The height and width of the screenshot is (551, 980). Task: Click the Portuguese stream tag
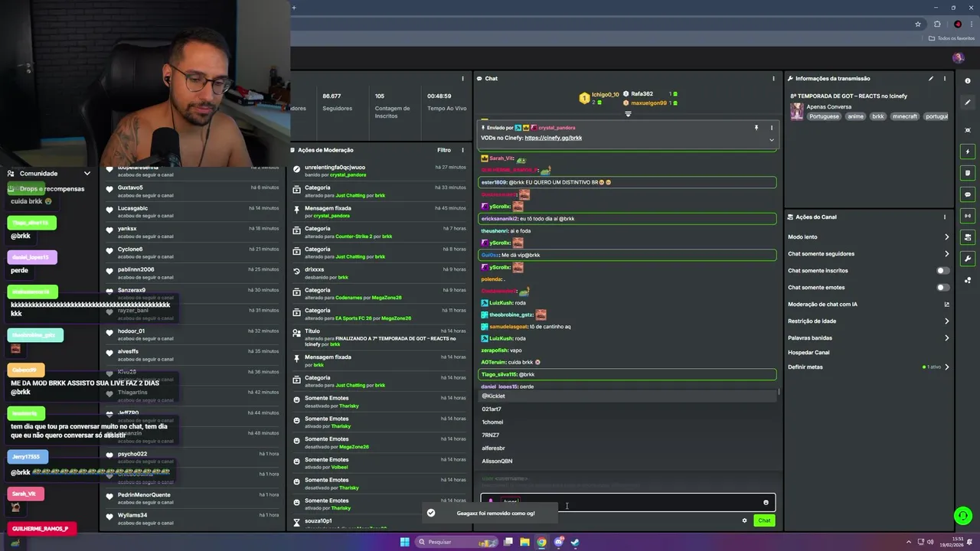[823, 116]
